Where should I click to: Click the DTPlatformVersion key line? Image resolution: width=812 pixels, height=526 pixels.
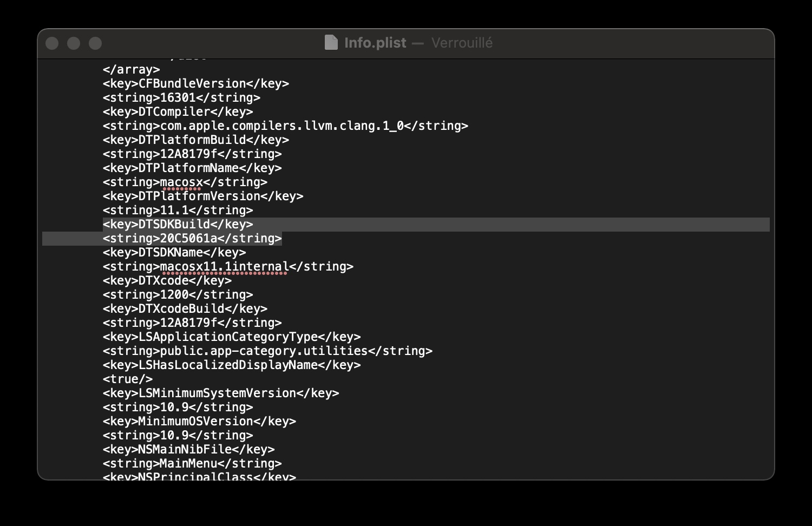203,196
